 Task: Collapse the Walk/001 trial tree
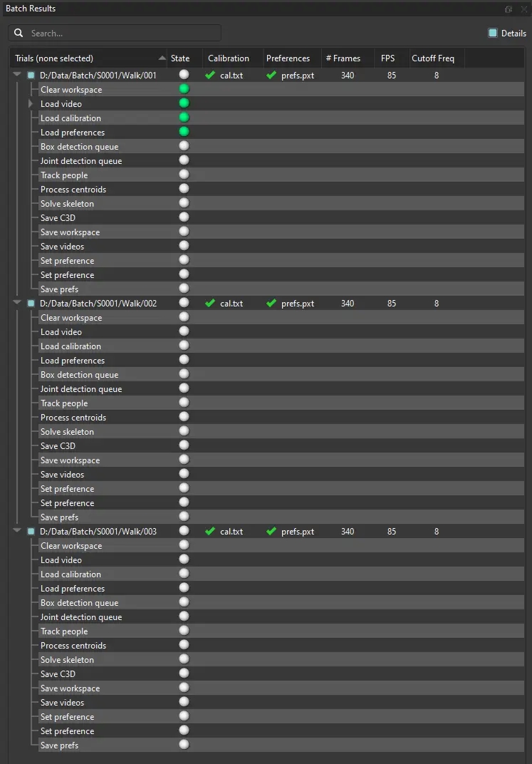[17, 75]
